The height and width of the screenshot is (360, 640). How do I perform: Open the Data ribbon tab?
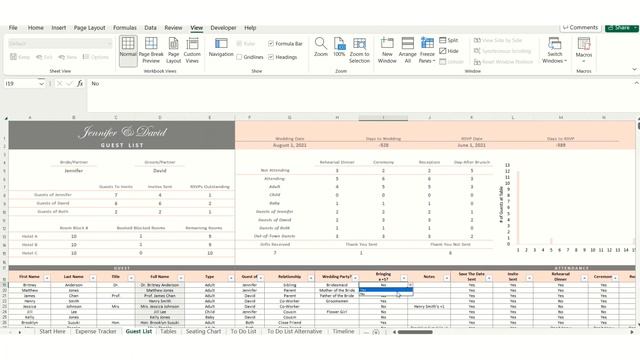coord(150,28)
